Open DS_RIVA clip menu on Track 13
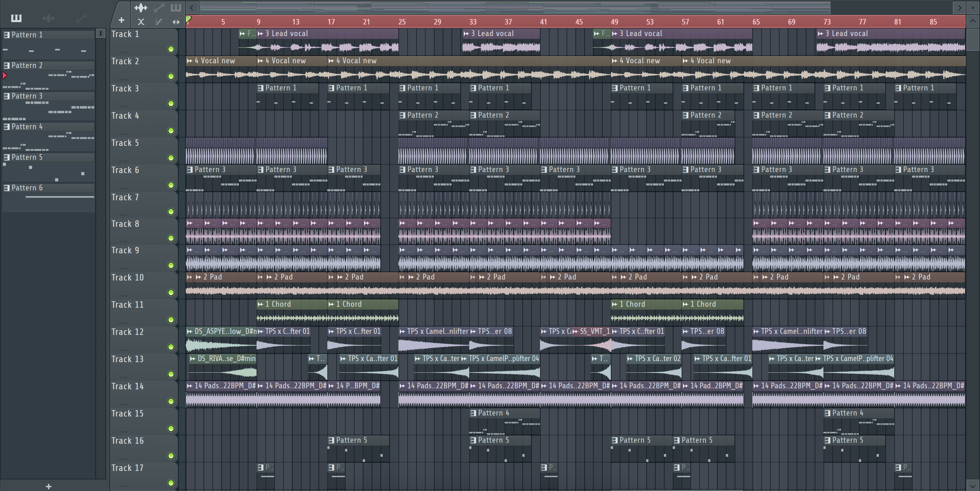This screenshot has height=491, width=980. coord(193,359)
